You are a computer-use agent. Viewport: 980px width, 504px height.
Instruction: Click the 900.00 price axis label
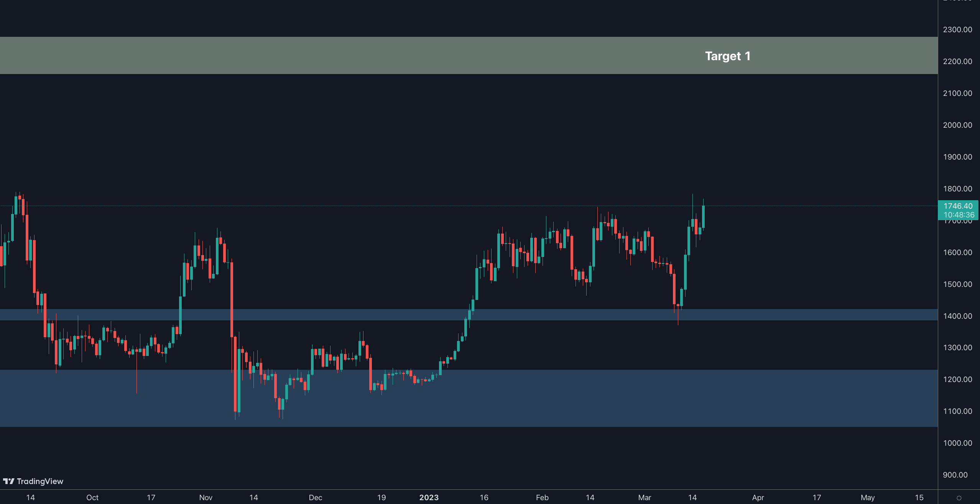[955, 475]
